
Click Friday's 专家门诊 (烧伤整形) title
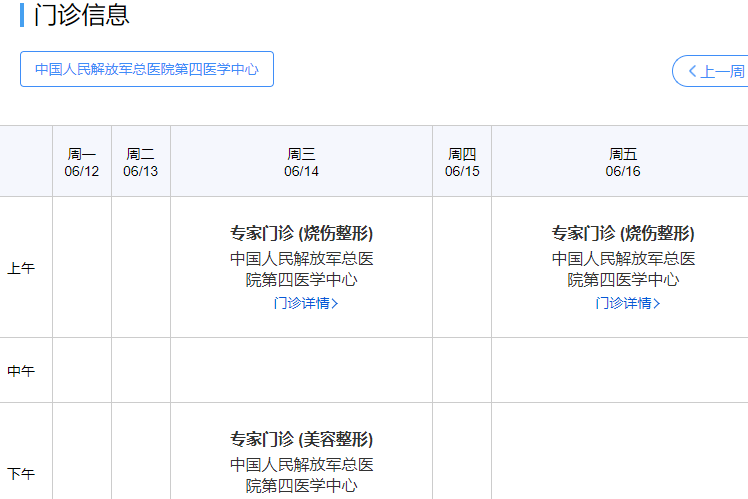623,233
